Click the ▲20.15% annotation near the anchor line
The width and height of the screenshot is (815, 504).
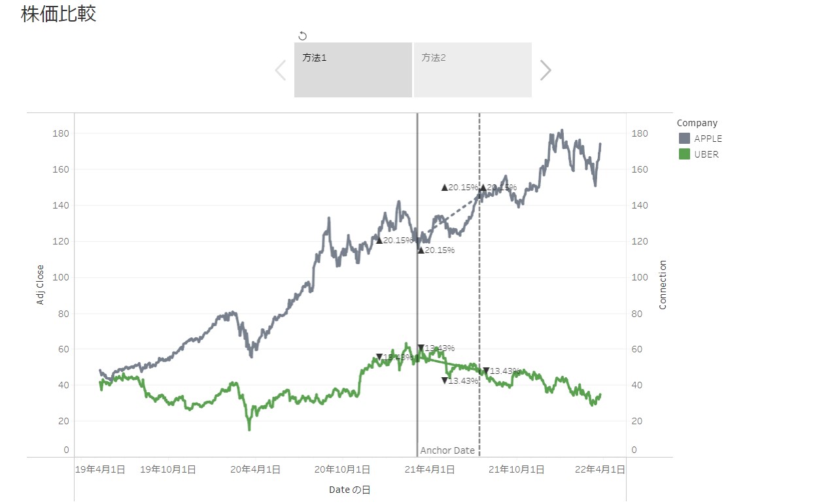[x=436, y=249]
